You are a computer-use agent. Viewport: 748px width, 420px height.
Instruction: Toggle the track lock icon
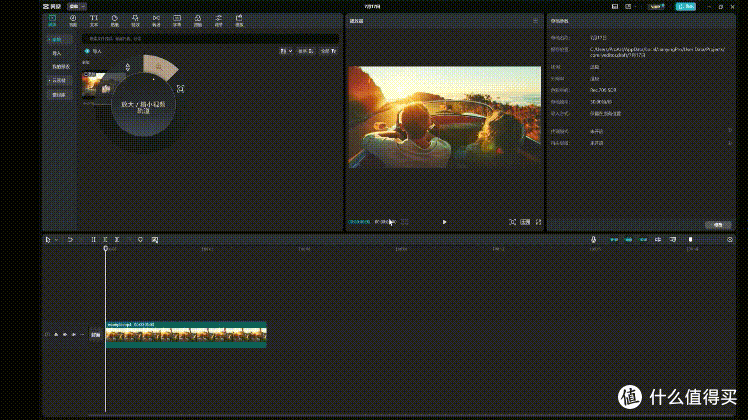(56, 335)
